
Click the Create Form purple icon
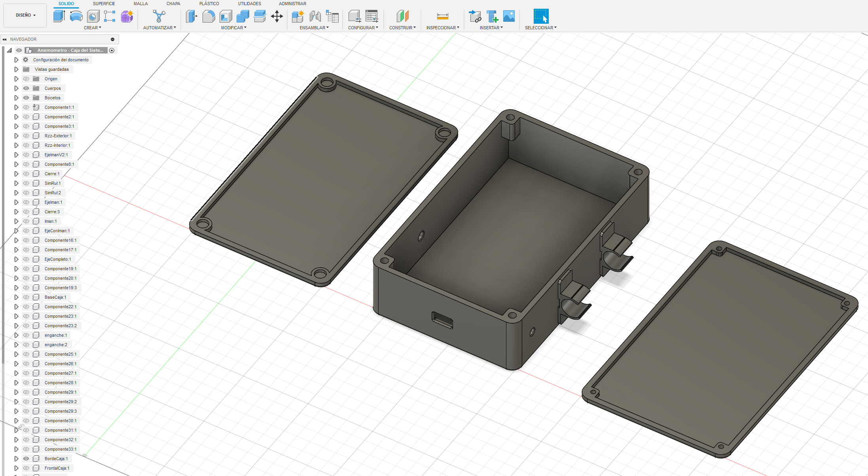(127, 16)
